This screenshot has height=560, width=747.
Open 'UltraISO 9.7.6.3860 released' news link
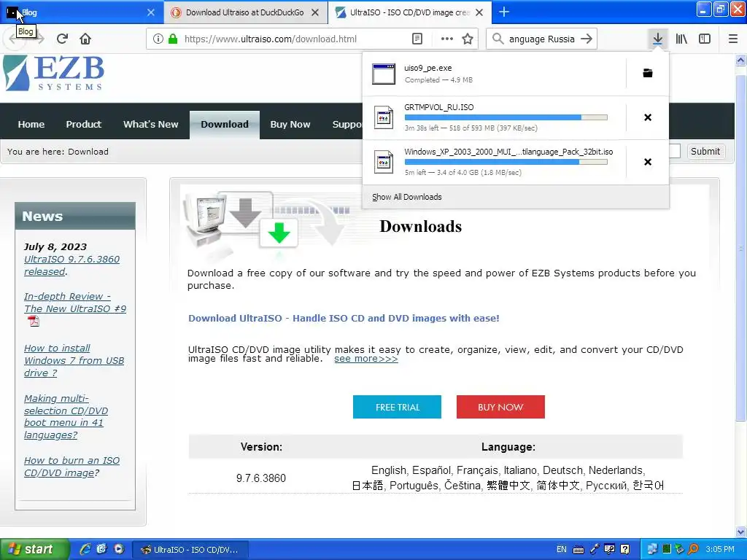71,265
